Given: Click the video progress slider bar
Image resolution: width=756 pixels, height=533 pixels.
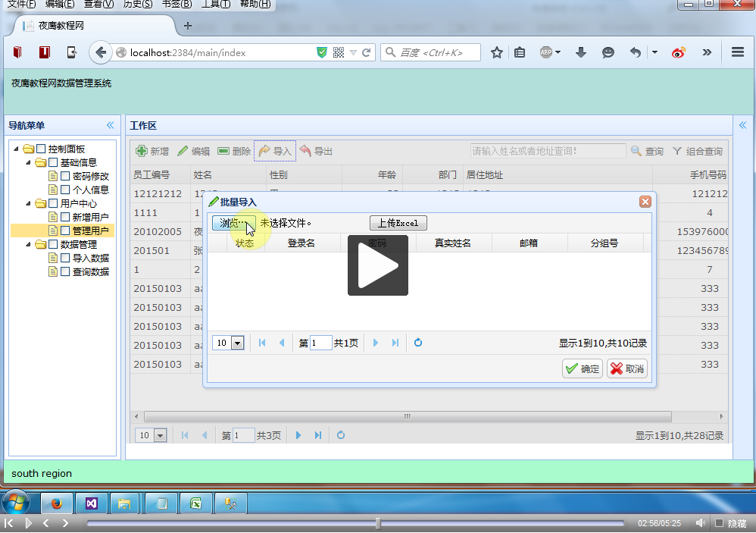Looking at the screenshot, I should 355,523.
